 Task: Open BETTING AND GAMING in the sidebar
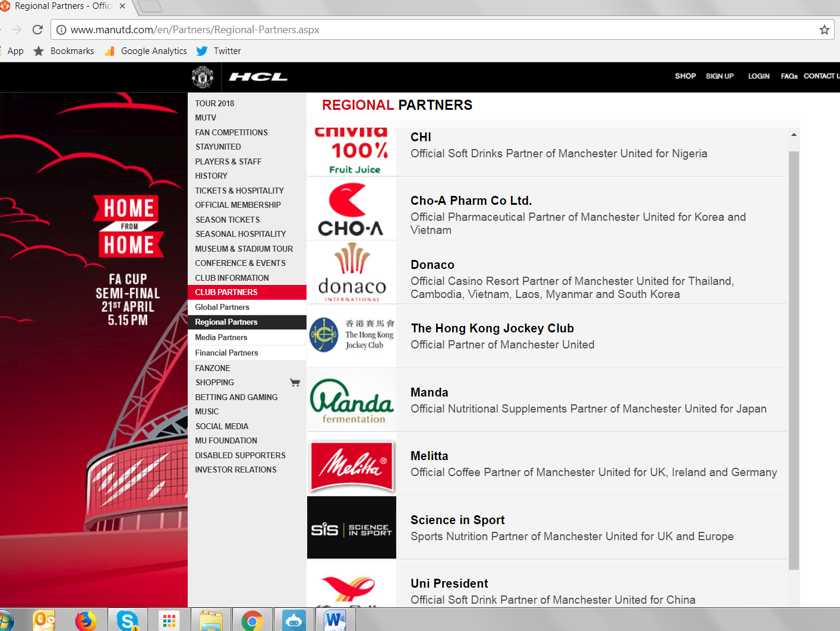pyautogui.click(x=236, y=397)
